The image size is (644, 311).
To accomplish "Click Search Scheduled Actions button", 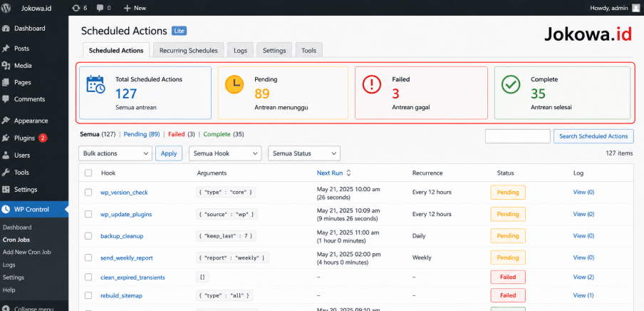I will tap(593, 136).
